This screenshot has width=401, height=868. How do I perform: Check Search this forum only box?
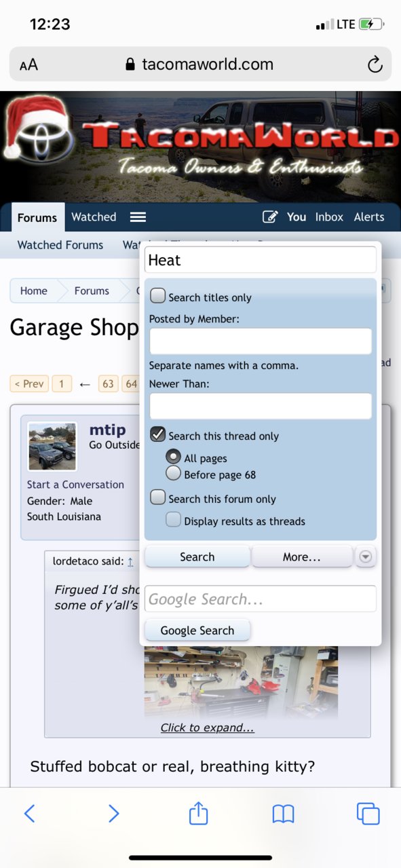tap(157, 497)
